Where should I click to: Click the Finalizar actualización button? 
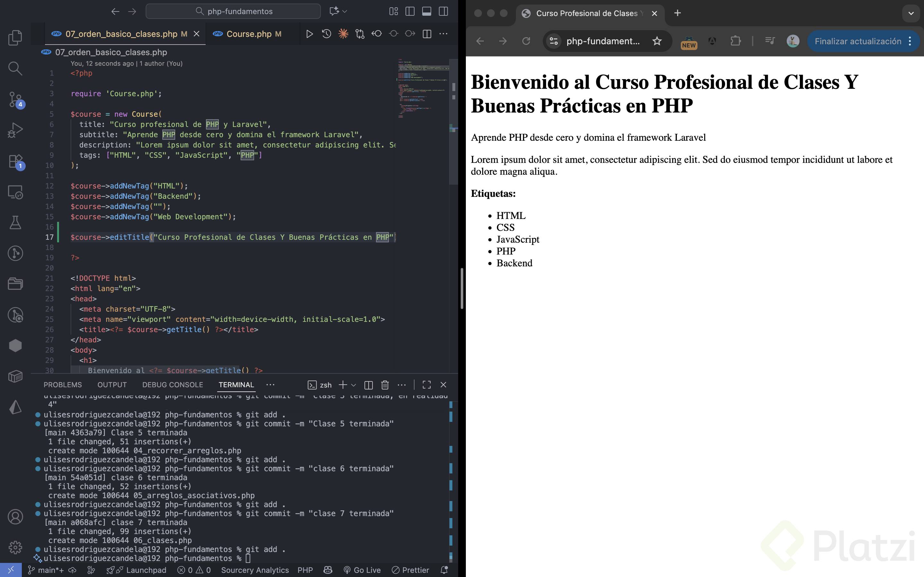click(858, 41)
